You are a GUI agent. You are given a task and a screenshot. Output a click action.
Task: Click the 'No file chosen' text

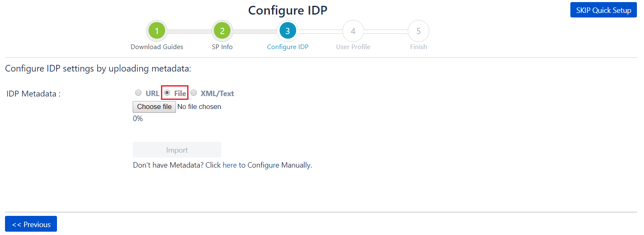[x=199, y=107]
